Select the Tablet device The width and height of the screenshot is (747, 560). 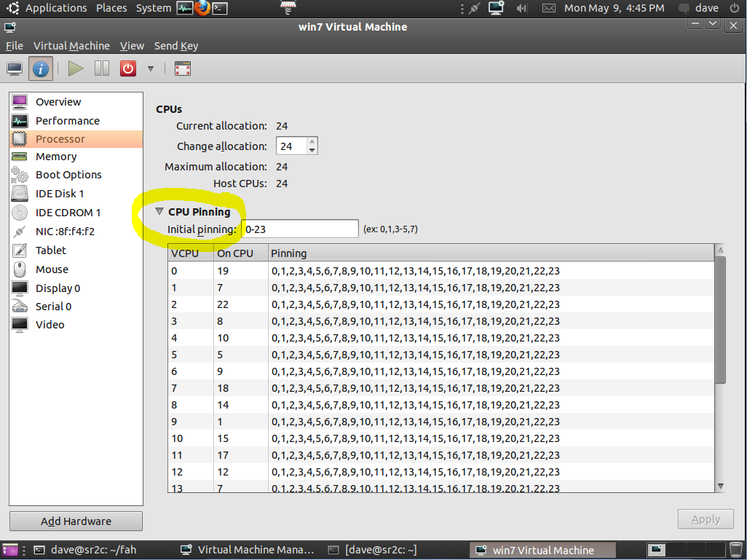point(76,251)
